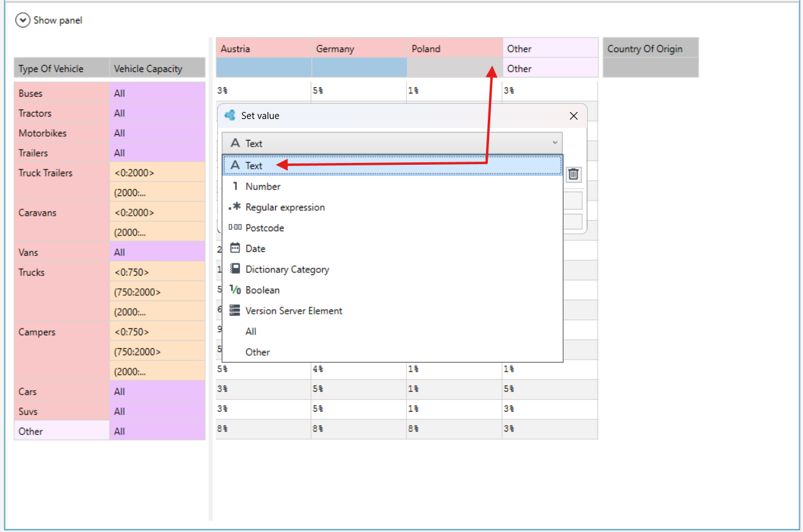
Task: Select the Motorbikes row
Action: [62, 133]
